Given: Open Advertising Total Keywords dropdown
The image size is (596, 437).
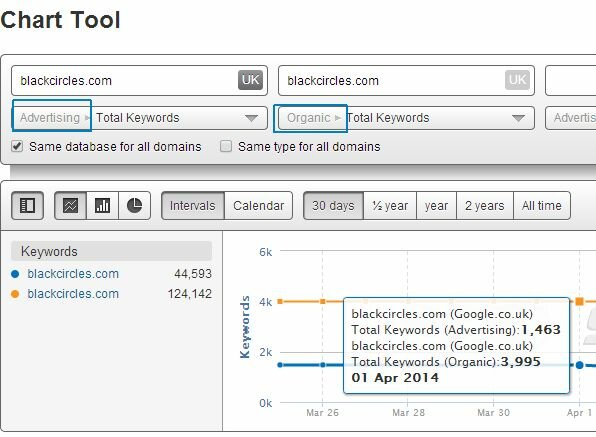Looking at the screenshot, I should click(140, 118).
